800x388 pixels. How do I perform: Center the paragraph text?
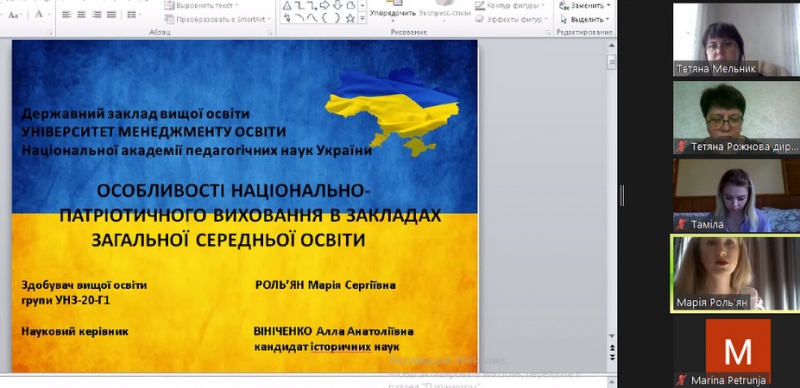(81, 15)
